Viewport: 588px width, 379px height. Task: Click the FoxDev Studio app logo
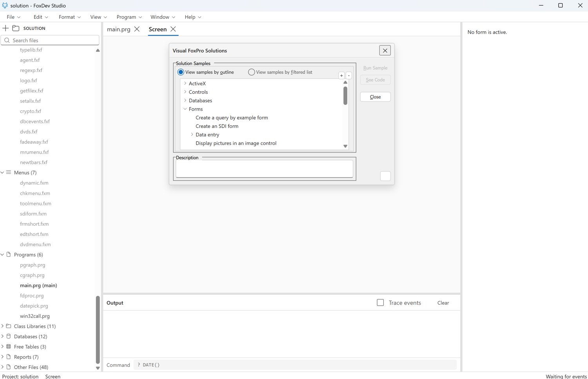pyautogui.click(x=5, y=5)
